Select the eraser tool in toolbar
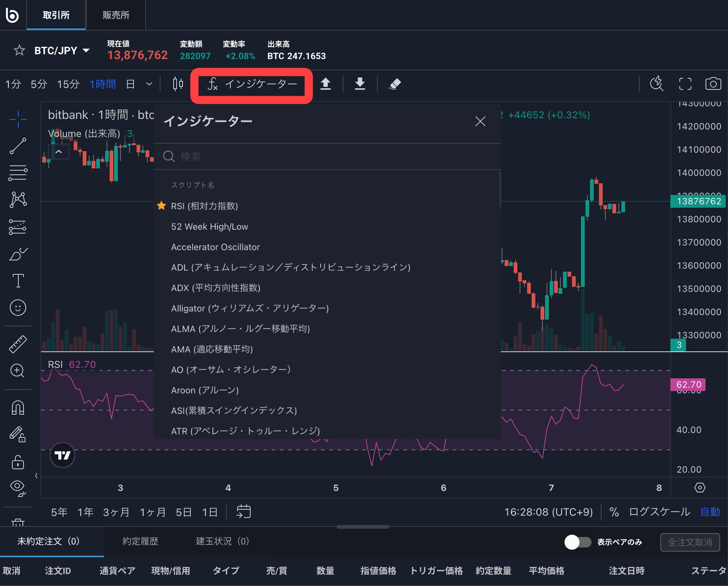This screenshot has height=586, width=728. (395, 84)
